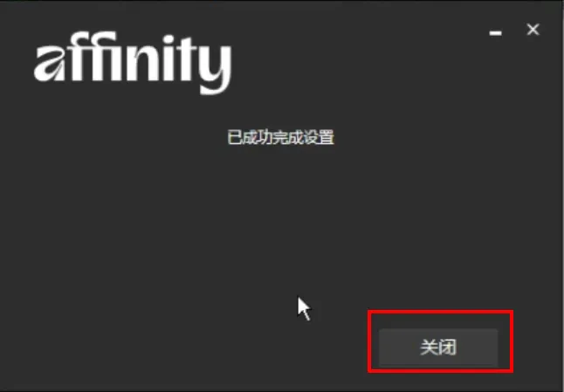Click the left edge of the 关闭 button

pos(382,347)
